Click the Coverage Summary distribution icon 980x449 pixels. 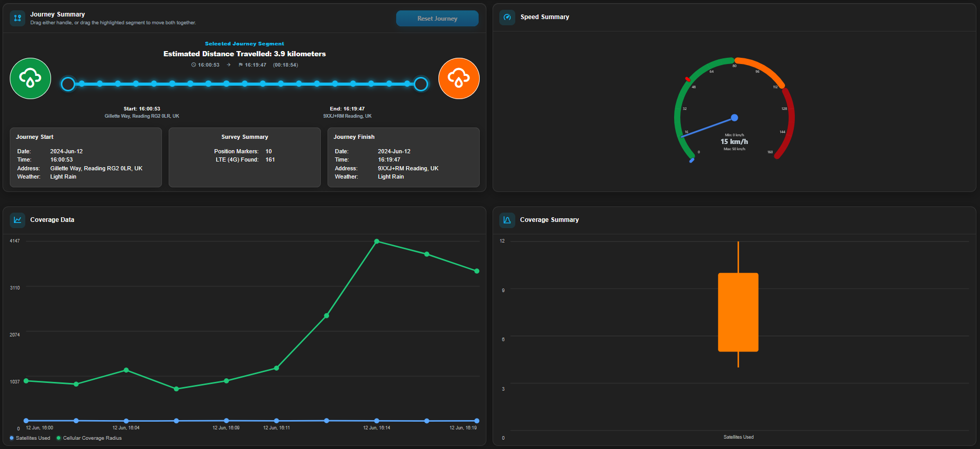click(x=507, y=220)
